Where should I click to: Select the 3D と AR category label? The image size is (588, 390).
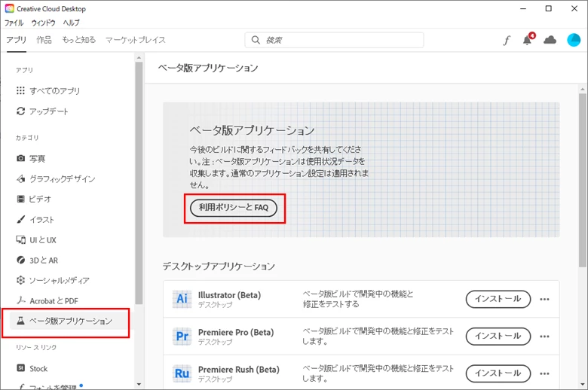(x=44, y=261)
